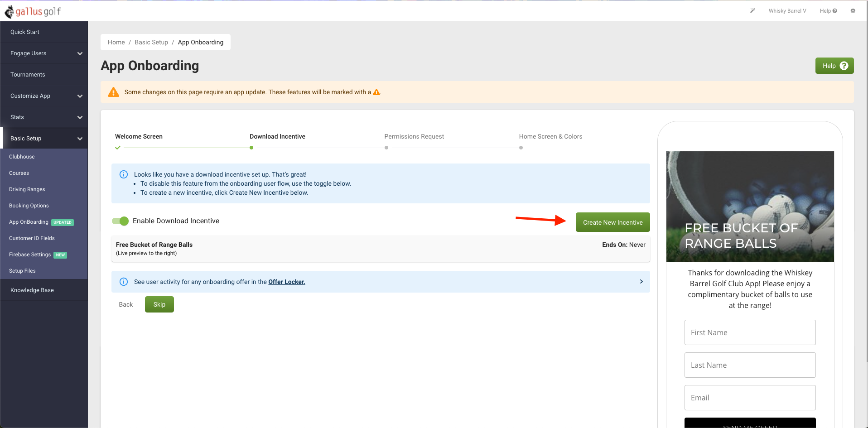Select Home Screen & Colors step
Viewport: 868px width, 428px height.
(x=550, y=136)
